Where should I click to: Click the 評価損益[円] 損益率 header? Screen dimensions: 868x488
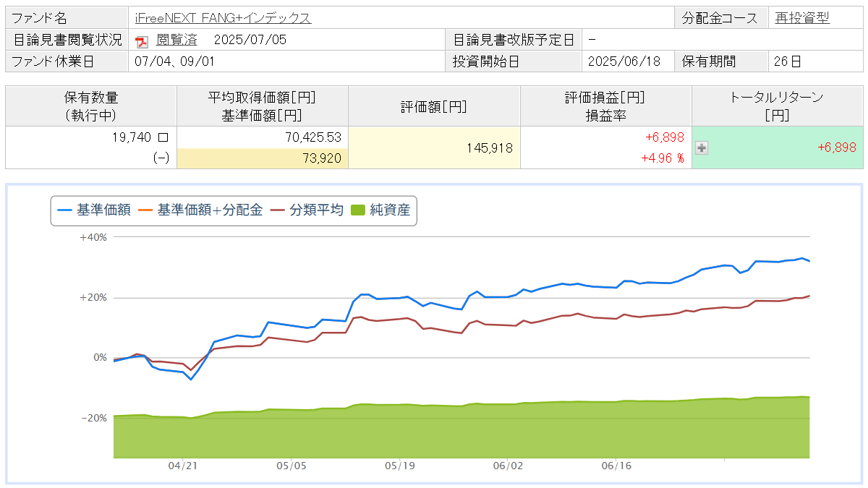pos(606,106)
